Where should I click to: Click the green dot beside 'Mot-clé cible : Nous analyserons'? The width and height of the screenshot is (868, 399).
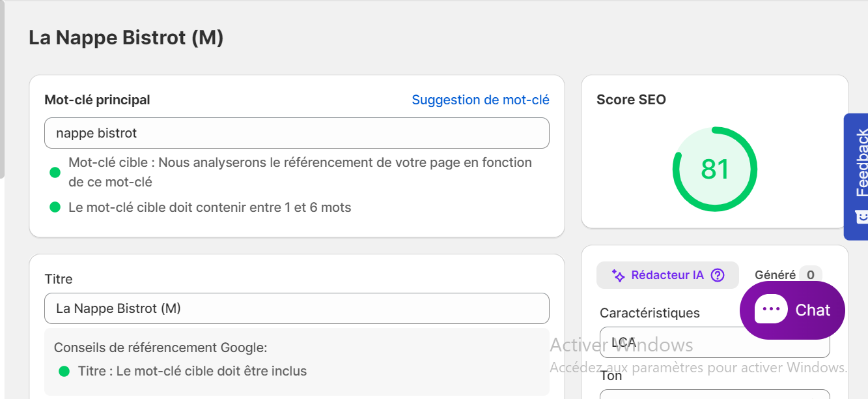click(55, 173)
